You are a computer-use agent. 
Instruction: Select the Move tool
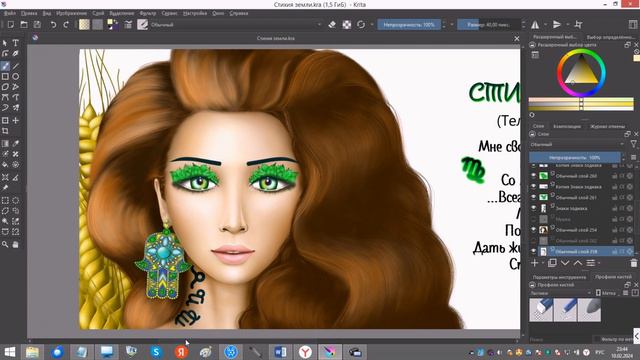16,120
